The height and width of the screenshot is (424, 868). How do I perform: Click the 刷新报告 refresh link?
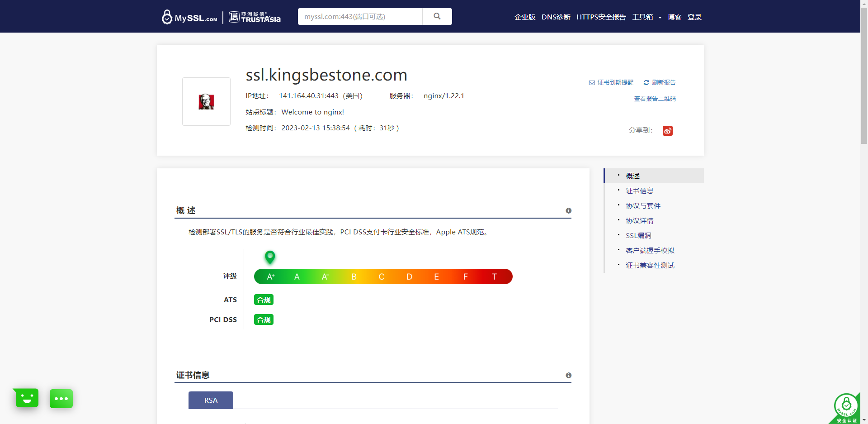(660, 82)
